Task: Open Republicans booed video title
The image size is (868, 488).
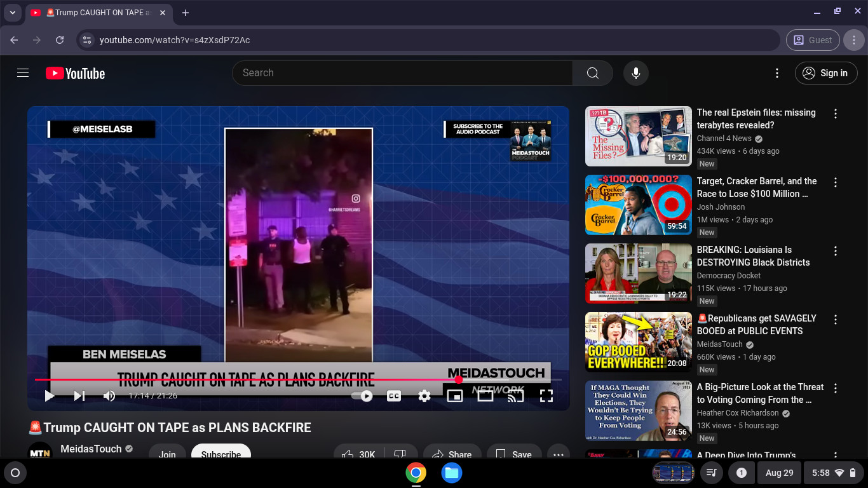Action: (x=757, y=325)
